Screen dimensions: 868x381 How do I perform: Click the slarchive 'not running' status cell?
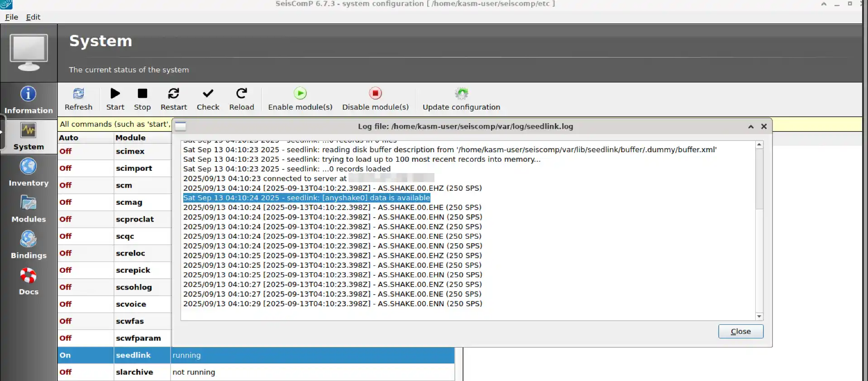(x=312, y=372)
